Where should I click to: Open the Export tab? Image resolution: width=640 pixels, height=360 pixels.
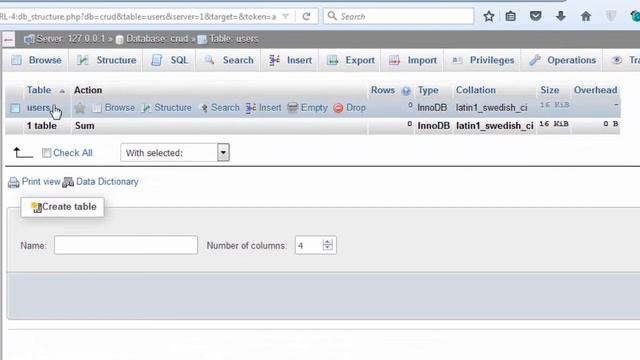click(350, 60)
